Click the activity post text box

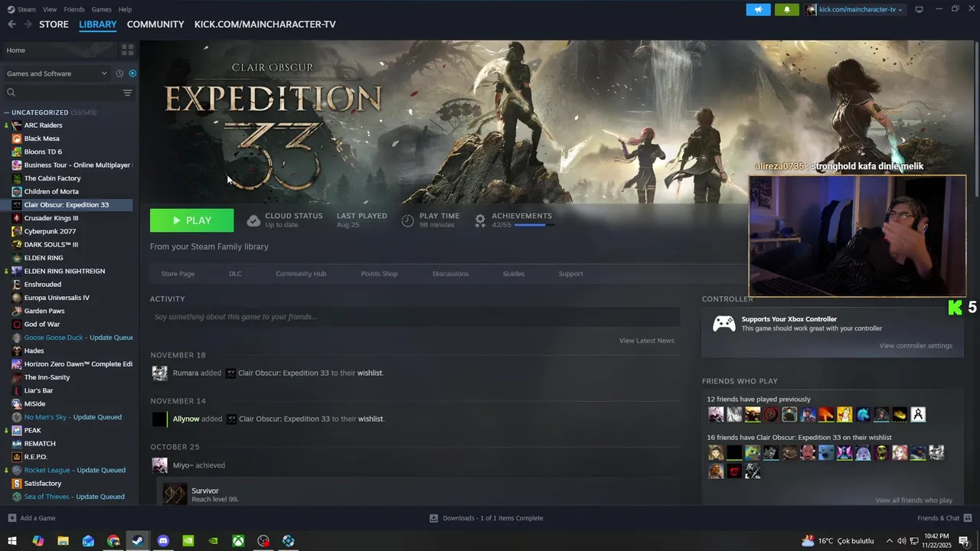(x=415, y=317)
